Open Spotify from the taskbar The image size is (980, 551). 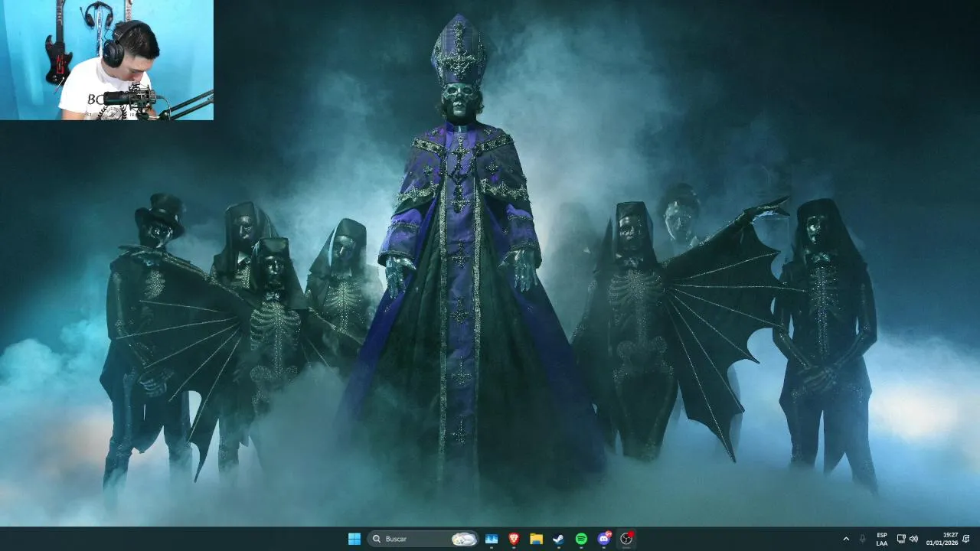click(x=581, y=539)
